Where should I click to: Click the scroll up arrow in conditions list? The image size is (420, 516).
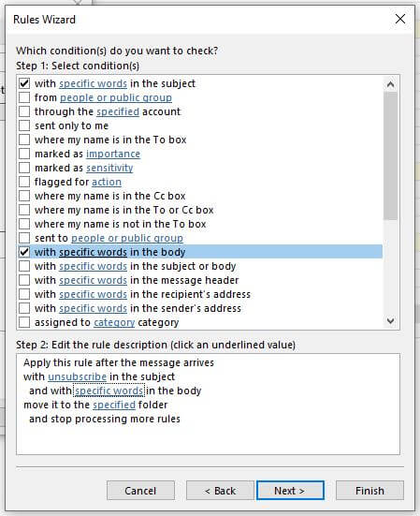click(390, 84)
